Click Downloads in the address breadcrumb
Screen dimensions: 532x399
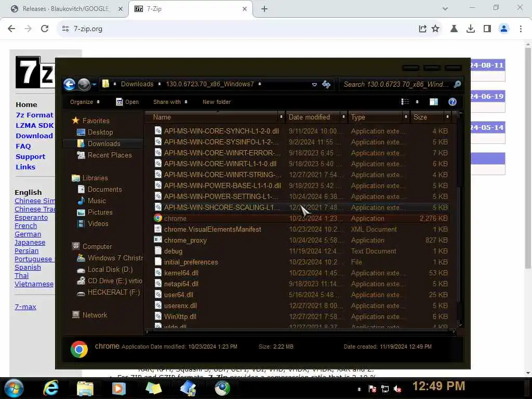[x=137, y=84]
